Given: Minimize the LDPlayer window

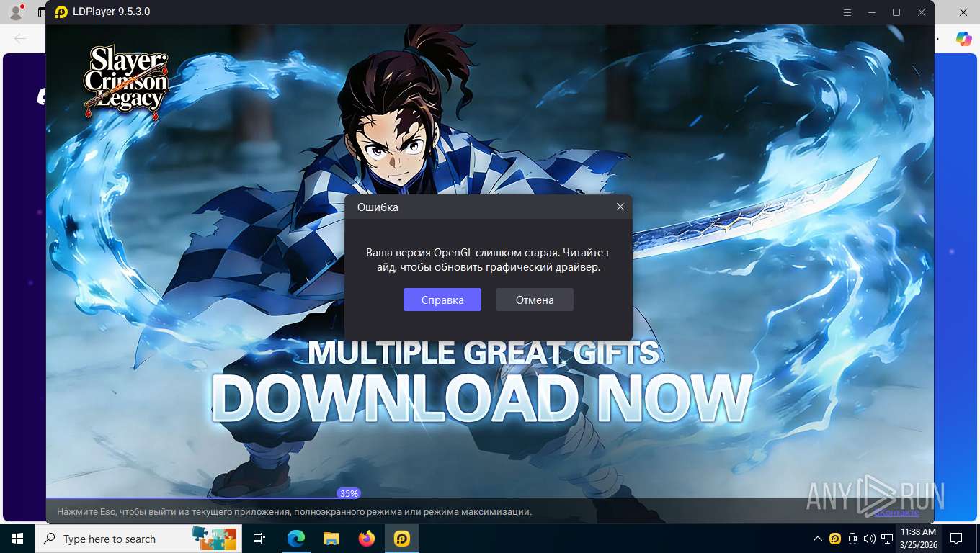Looking at the screenshot, I should click(x=872, y=12).
